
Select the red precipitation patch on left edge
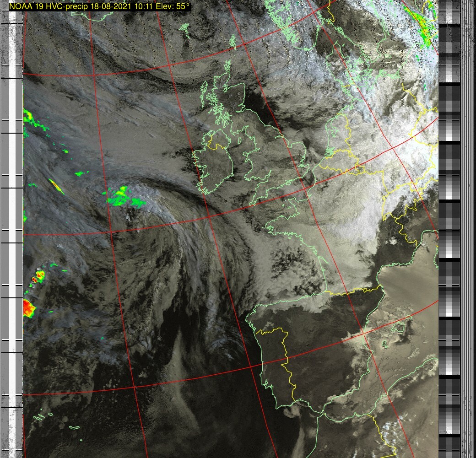(x=28, y=308)
